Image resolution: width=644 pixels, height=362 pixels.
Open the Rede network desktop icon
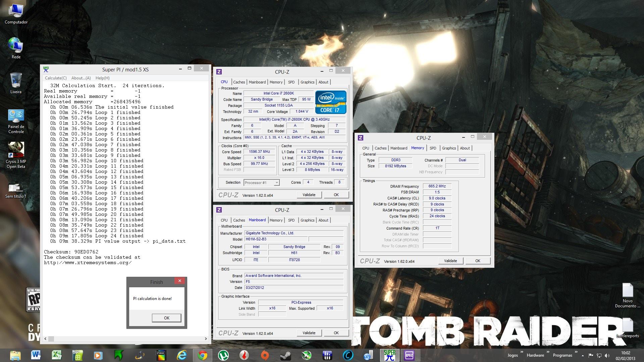(16, 48)
